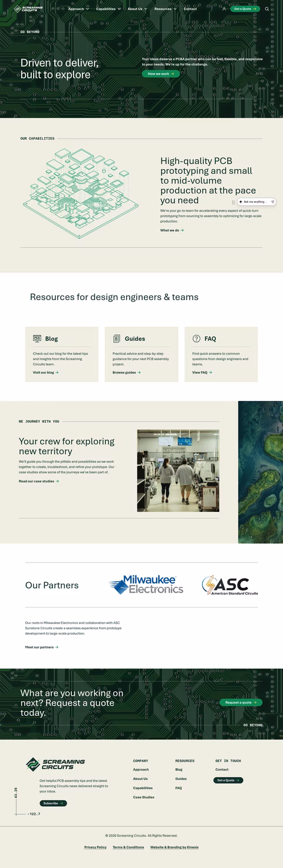283x868 pixels.
Task: Click the Your crew for exploring new territory heading
Action: (67, 446)
